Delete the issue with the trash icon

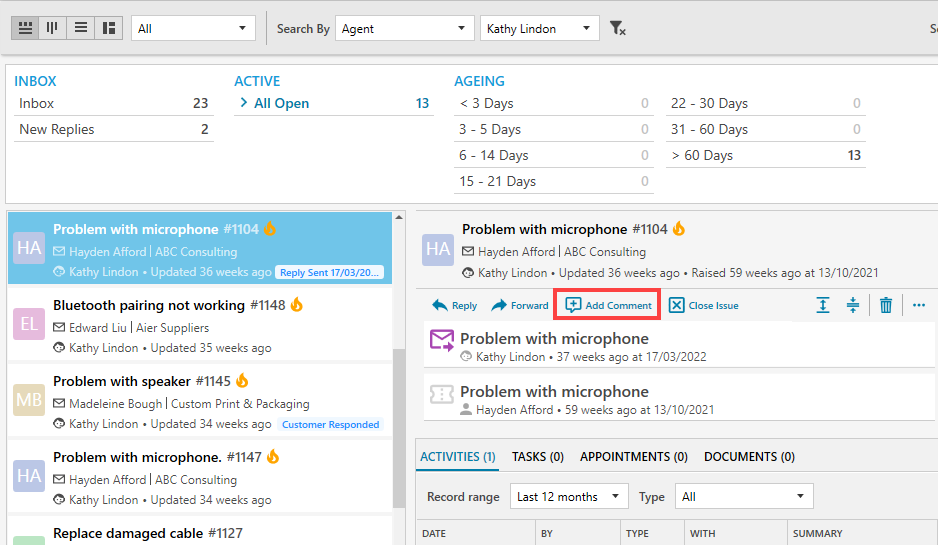[x=886, y=305]
